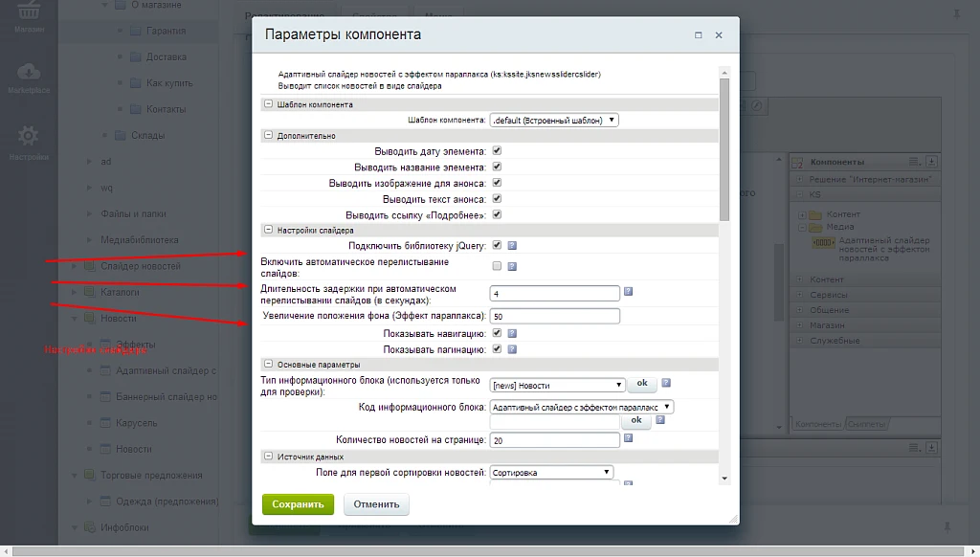Maximize the component parameters dialog
The width and height of the screenshot is (980, 557).
[x=698, y=35]
